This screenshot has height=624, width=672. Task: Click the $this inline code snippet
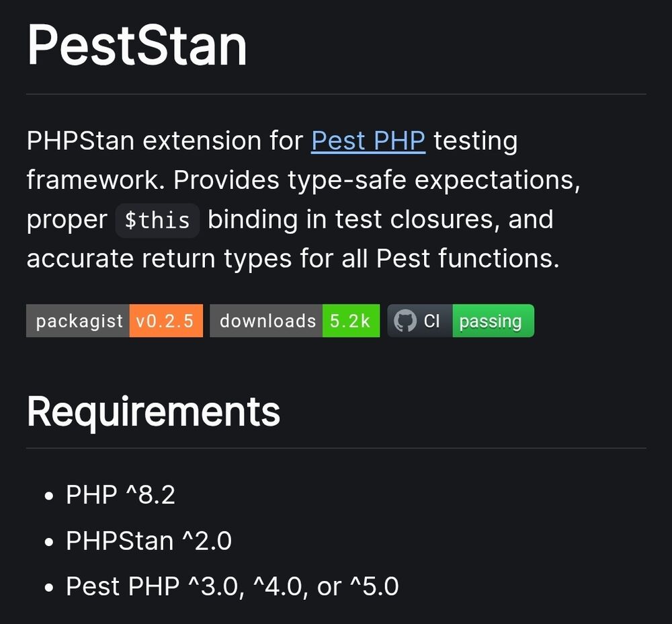[x=157, y=221]
